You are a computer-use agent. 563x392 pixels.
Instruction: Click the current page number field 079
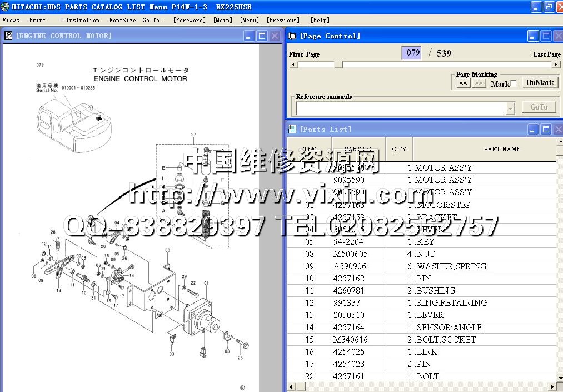click(412, 53)
